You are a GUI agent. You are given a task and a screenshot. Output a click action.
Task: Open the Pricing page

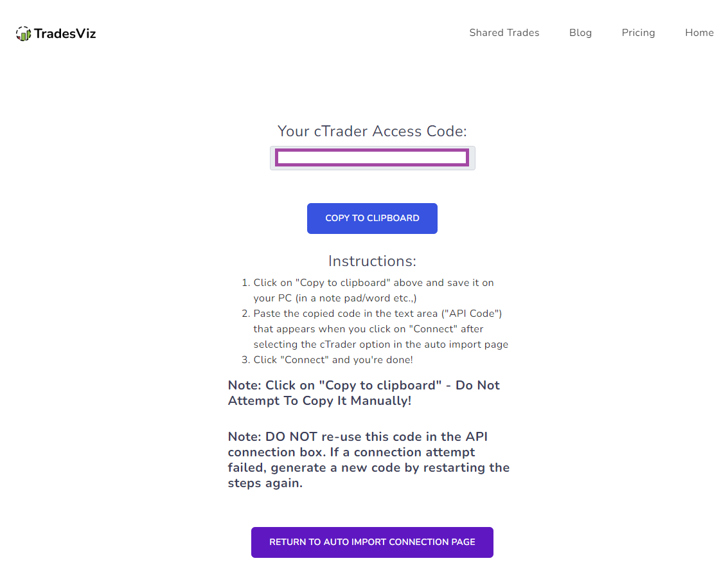639,33
